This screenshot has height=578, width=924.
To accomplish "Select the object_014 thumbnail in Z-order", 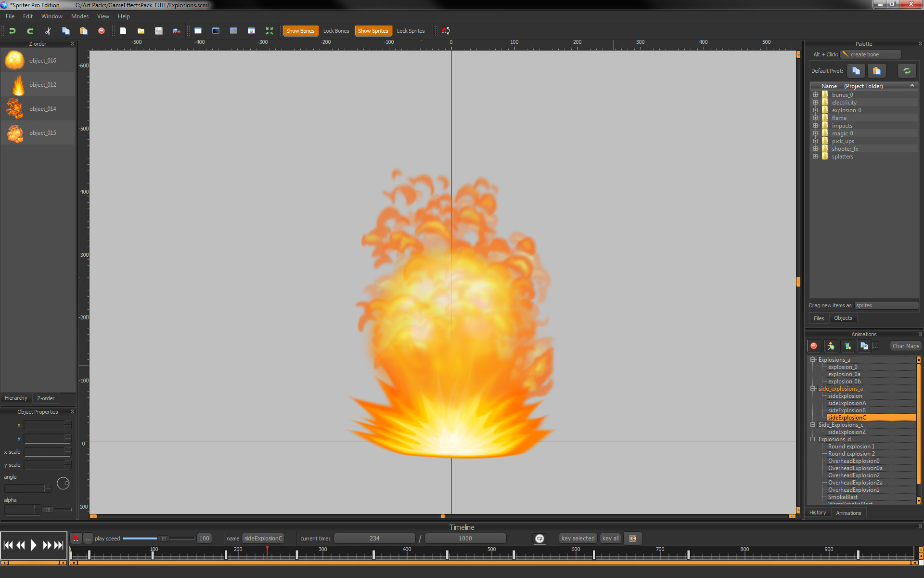I will point(14,108).
